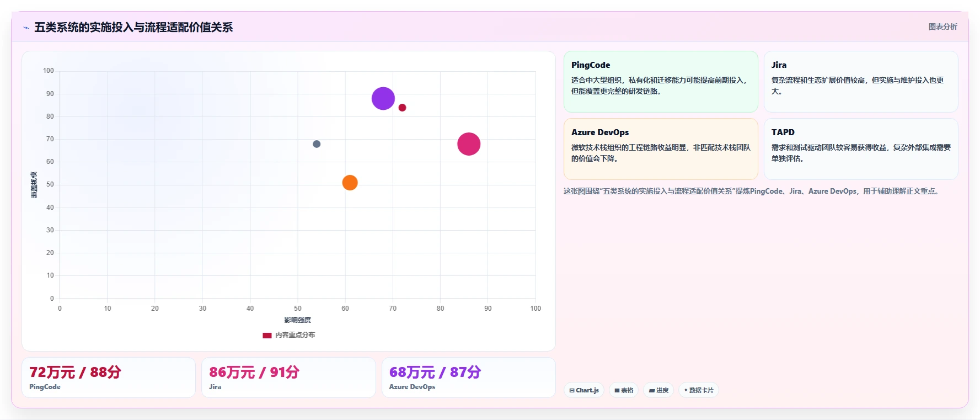Click the chart icon beside the title
This screenshot has width=980, height=420.
[26, 28]
